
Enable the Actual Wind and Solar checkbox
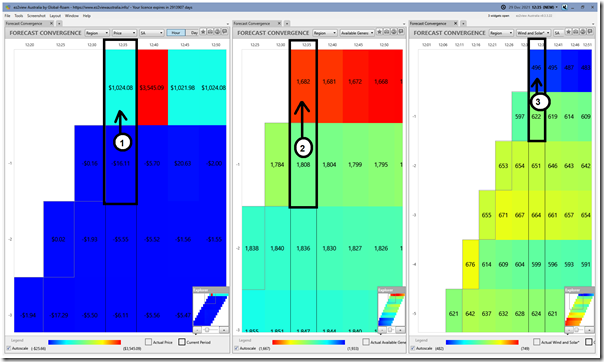tap(537, 342)
